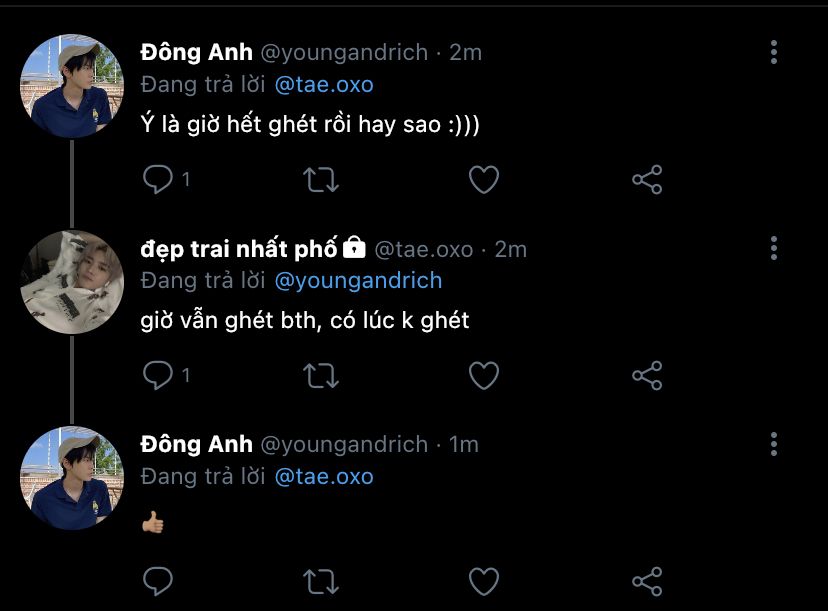Screen dimensions: 828x611
Task: Retweet the "giờ vẫn ghét bth" tweet
Action: tap(321, 376)
